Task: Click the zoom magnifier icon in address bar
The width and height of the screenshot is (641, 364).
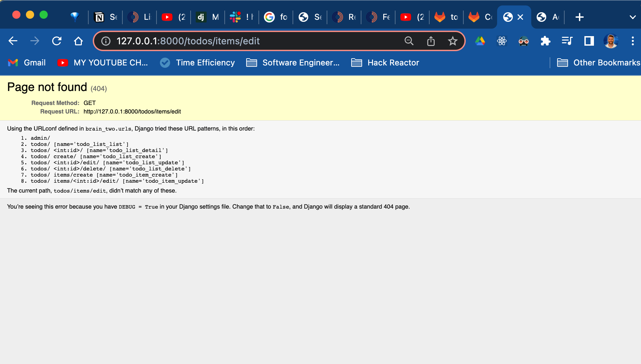Action: click(409, 41)
